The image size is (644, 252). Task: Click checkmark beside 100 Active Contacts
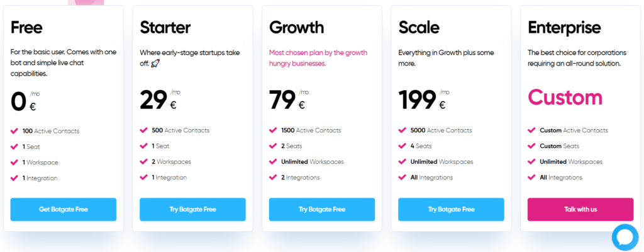coord(14,131)
